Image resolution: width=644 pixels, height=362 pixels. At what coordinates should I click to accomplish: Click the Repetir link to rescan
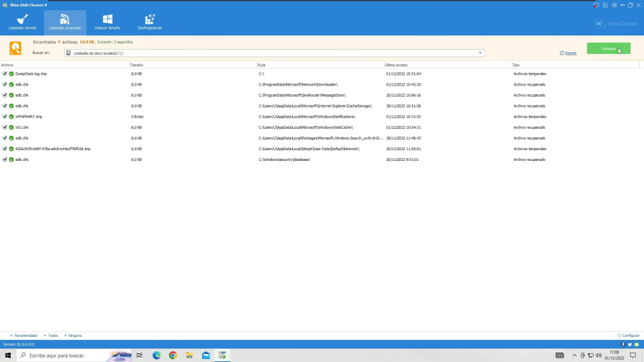point(570,53)
